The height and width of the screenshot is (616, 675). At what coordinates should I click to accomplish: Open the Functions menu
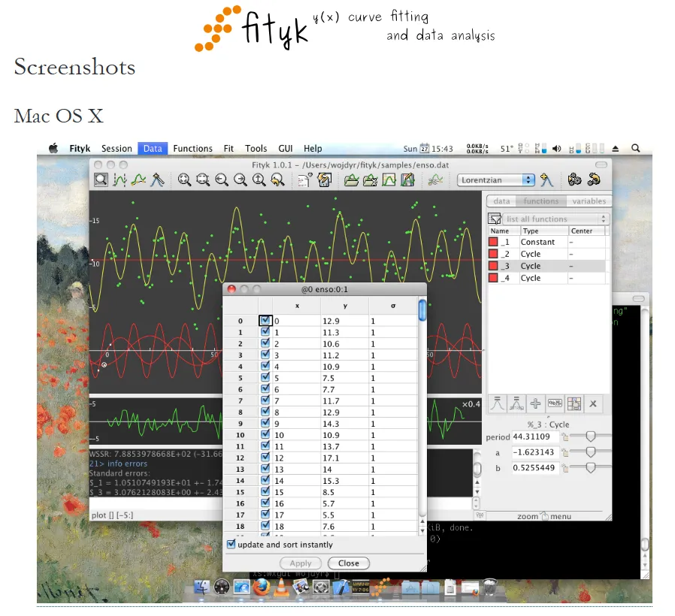[193, 149]
